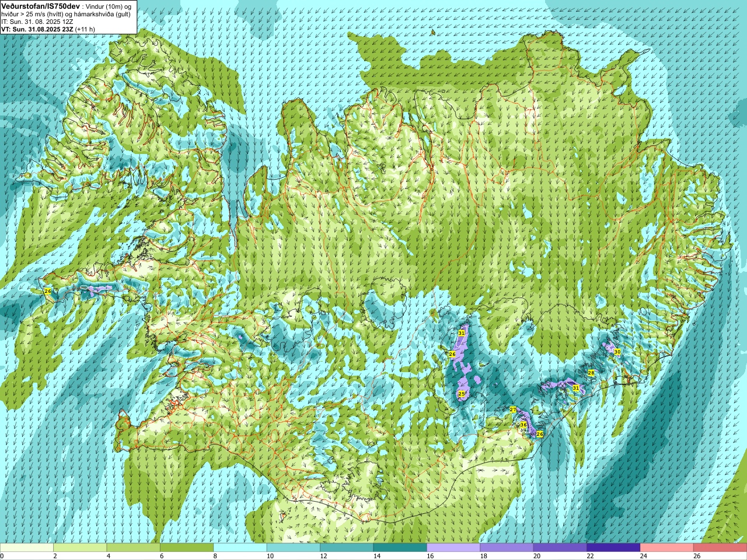The height and width of the screenshot is (560, 747).
Task: Click the deep indigo 22–24 m/s legend swatch
Action: [x=613, y=548]
